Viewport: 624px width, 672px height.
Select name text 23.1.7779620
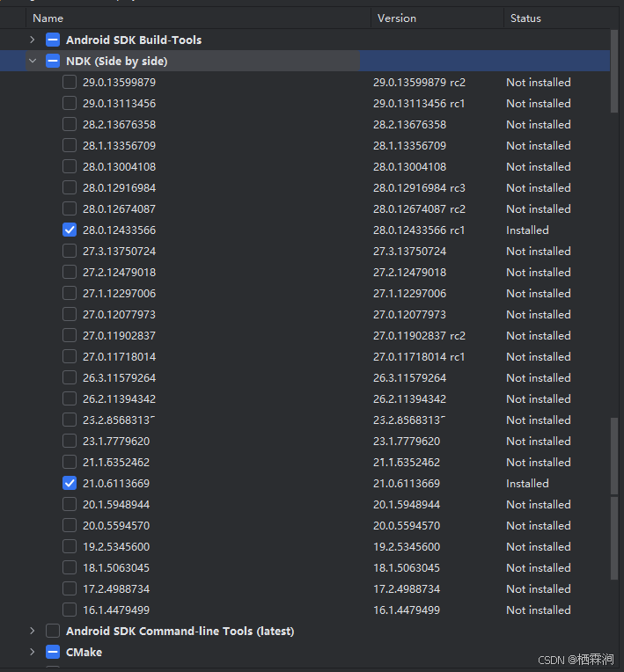116,441
